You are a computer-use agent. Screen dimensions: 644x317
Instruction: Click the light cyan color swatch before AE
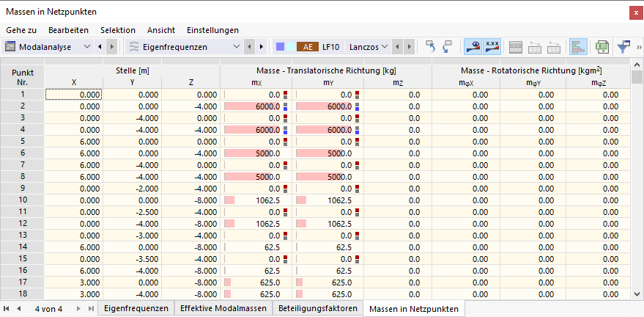[x=289, y=47]
